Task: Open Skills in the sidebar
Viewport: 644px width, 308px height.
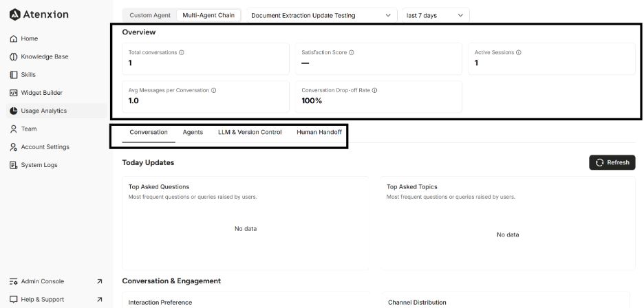Action: (56, 75)
